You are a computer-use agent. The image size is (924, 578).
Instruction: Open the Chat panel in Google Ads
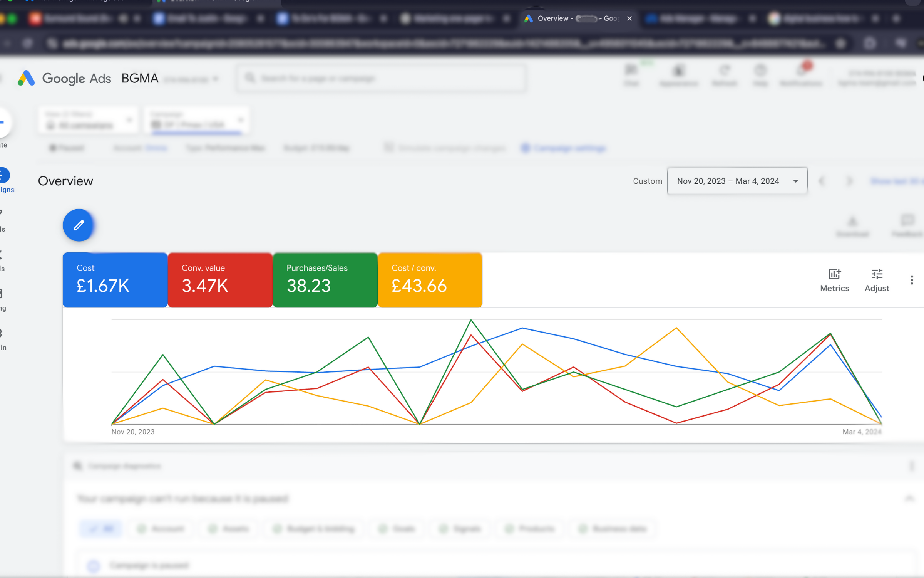click(x=631, y=74)
